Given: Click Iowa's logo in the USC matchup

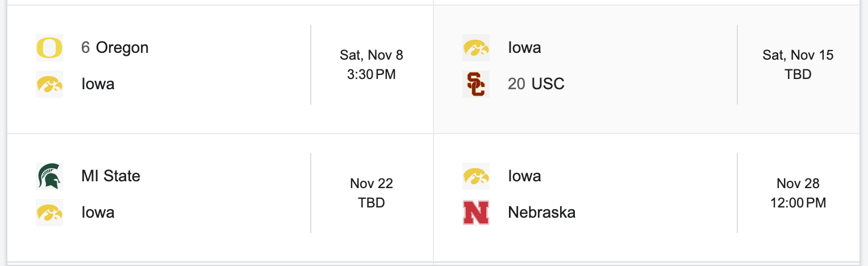Looking at the screenshot, I should pyautogui.click(x=476, y=47).
